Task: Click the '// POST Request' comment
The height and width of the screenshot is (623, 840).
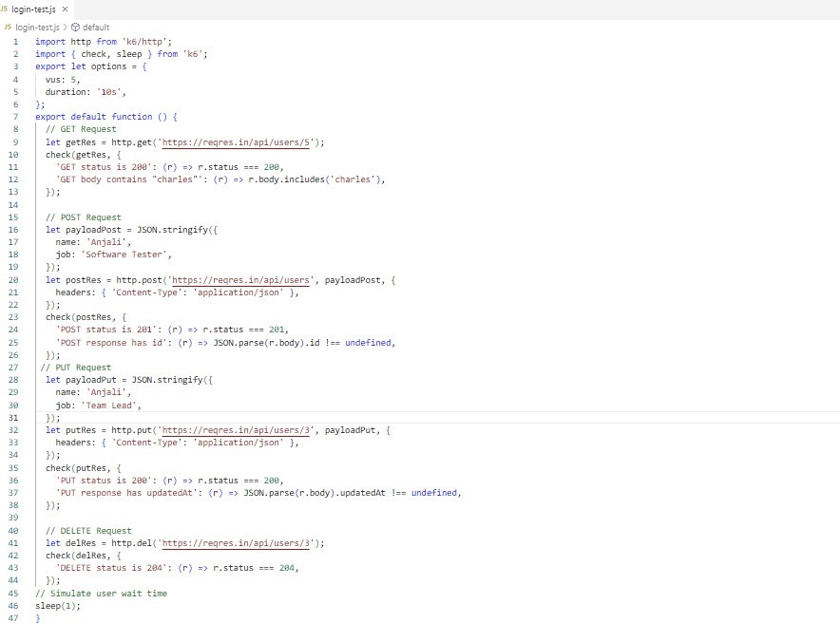Action: pyautogui.click(x=84, y=217)
